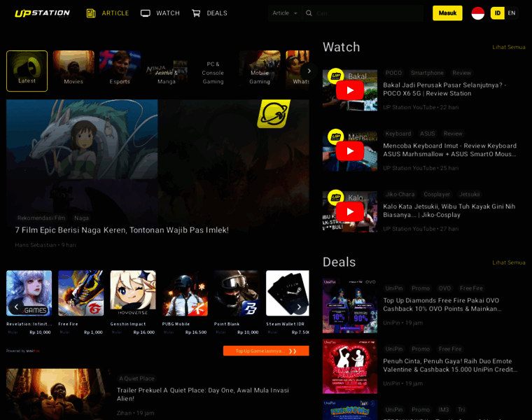Open the Deals shopping cart icon

tap(196, 13)
